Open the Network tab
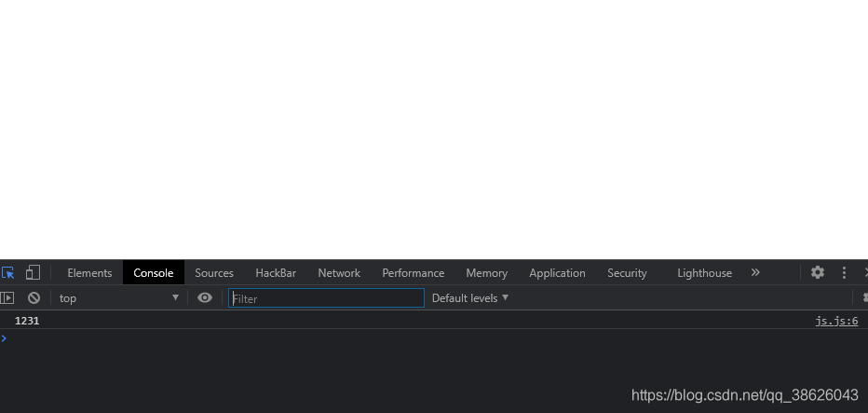Viewport: 868px width, 413px height. [339, 273]
